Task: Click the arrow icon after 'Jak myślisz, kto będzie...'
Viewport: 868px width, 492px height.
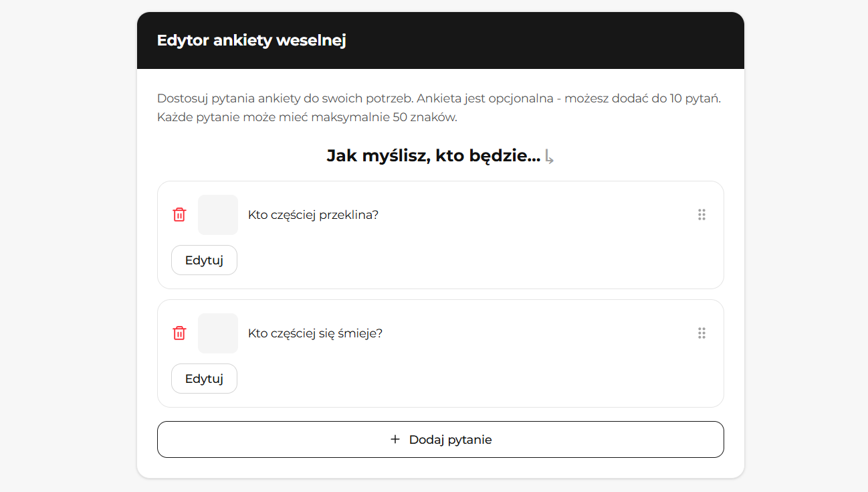Action: (x=549, y=157)
